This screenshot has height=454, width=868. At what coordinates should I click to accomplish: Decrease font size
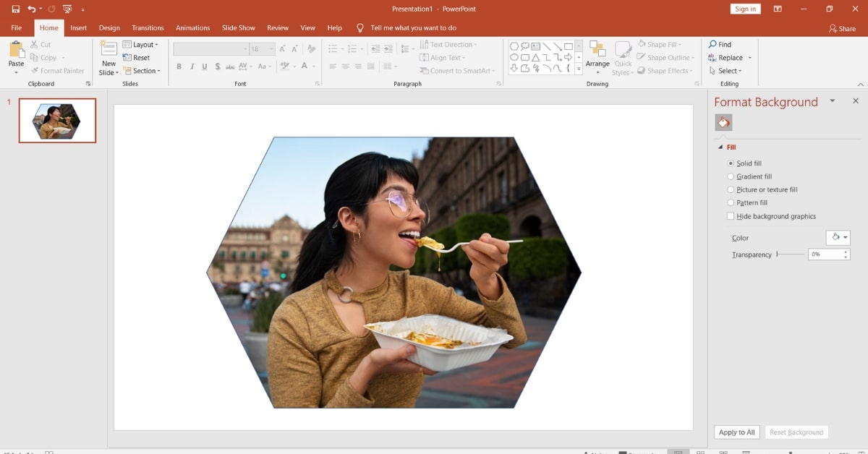[295, 48]
